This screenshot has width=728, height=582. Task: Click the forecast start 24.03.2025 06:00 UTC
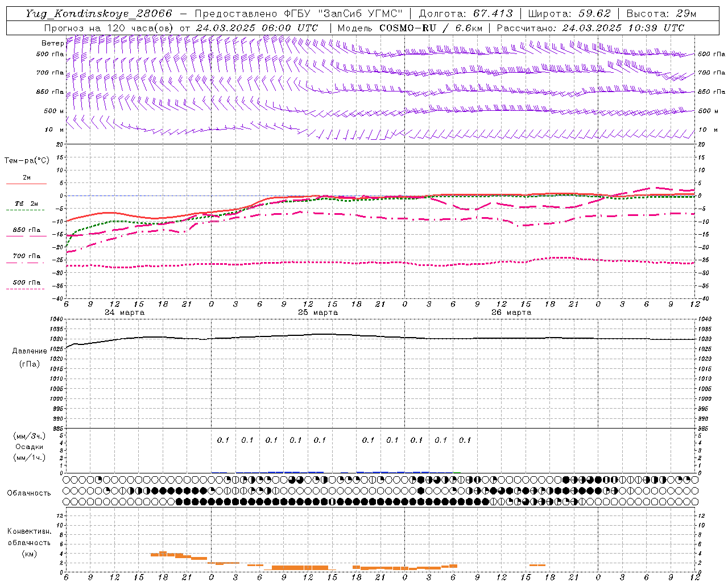257,28
